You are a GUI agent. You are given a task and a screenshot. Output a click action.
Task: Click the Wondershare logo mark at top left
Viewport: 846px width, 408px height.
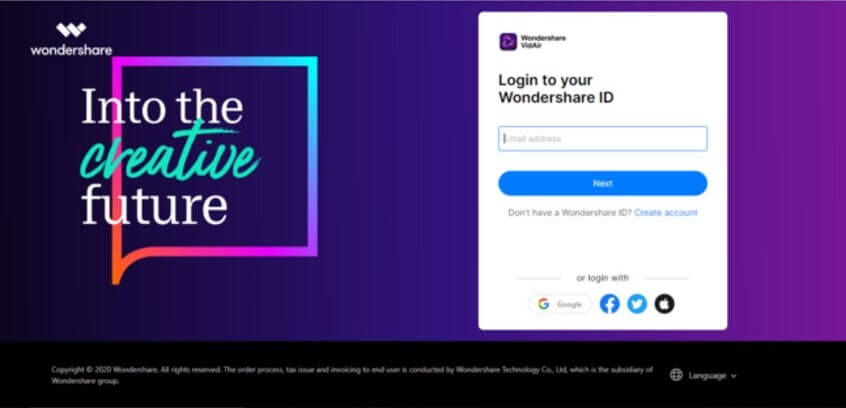(71, 30)
